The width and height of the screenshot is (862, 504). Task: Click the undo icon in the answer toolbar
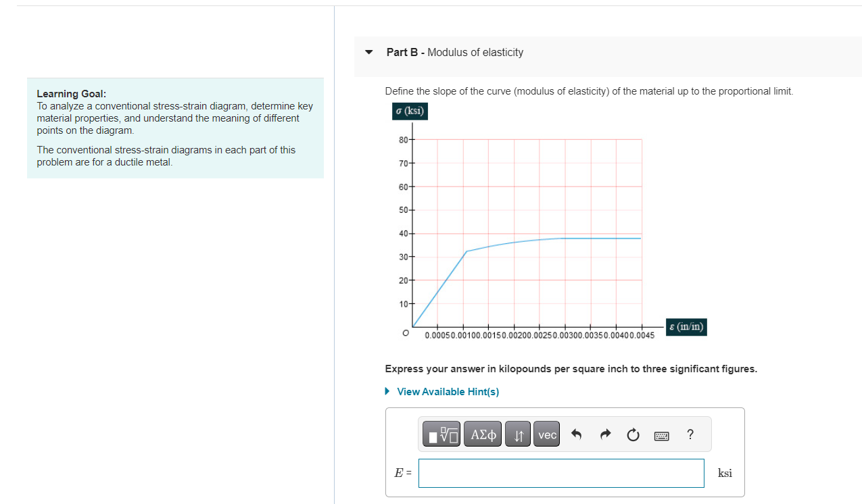click(576, 434)
